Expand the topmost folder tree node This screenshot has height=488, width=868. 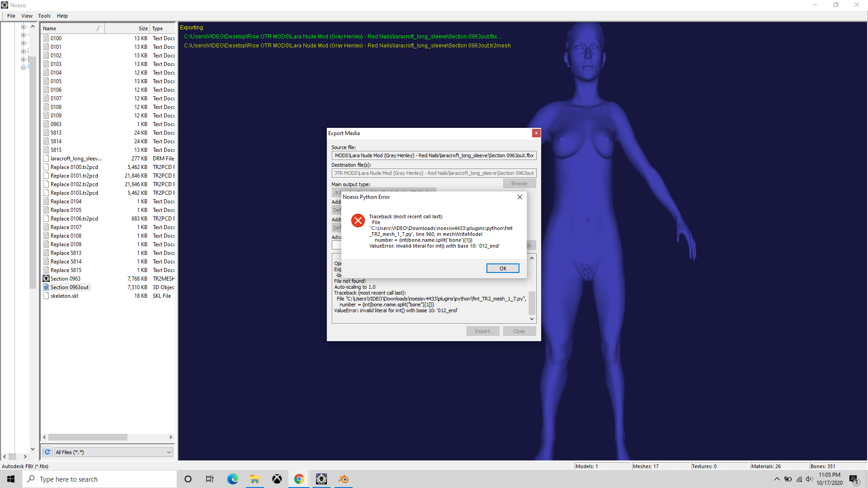click(x=24, y=27)
